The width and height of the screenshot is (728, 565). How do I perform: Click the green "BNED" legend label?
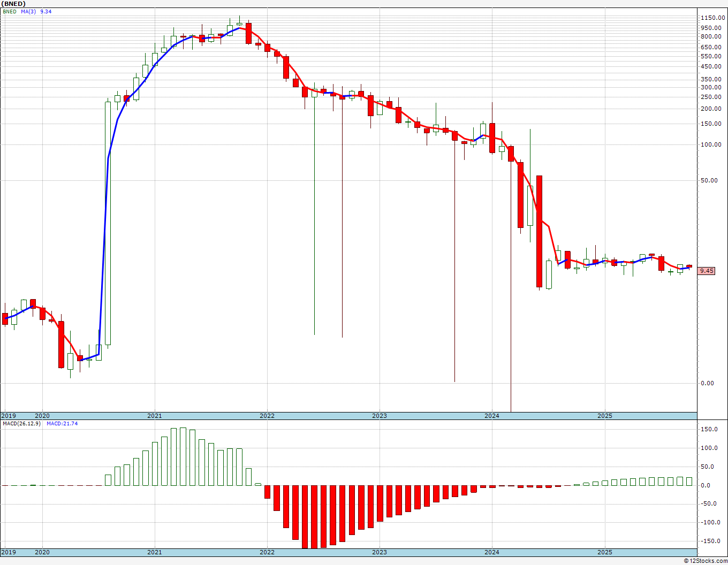click(10, 11)
